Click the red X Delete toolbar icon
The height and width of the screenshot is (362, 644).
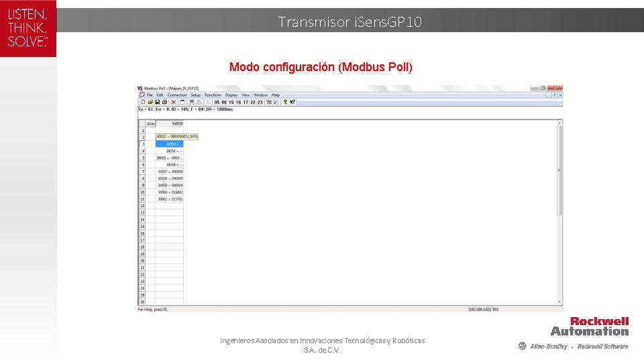(174, 102)
